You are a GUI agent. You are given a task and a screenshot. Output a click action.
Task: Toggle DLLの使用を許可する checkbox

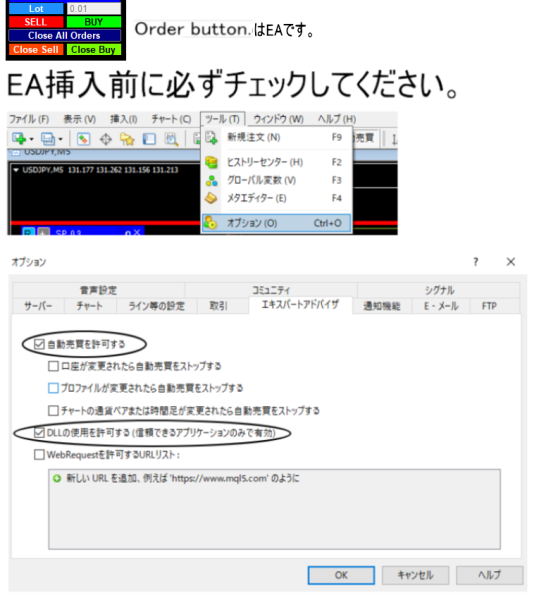tap(39, 433)
